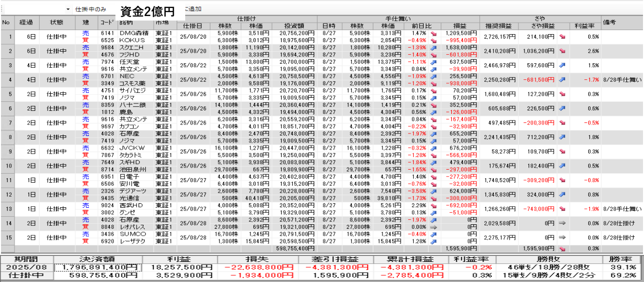Click the blue arrow beside NEC -1.09% change
This screenshot has width=644, height=282.
[x=433, y=76]
